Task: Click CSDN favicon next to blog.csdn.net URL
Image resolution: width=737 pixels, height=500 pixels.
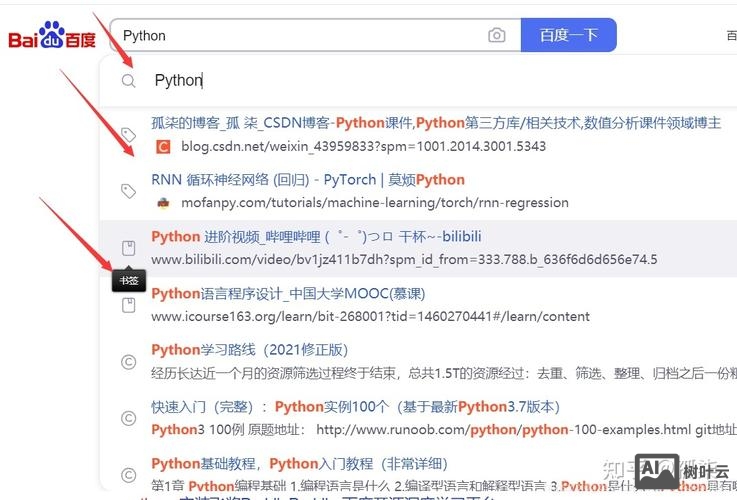Action: tap(163, 147)
